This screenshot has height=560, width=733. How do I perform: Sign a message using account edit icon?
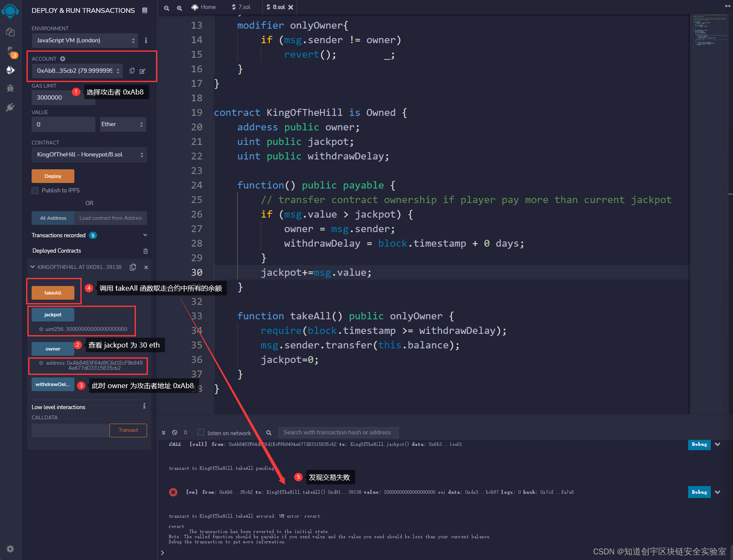point(142,71)
